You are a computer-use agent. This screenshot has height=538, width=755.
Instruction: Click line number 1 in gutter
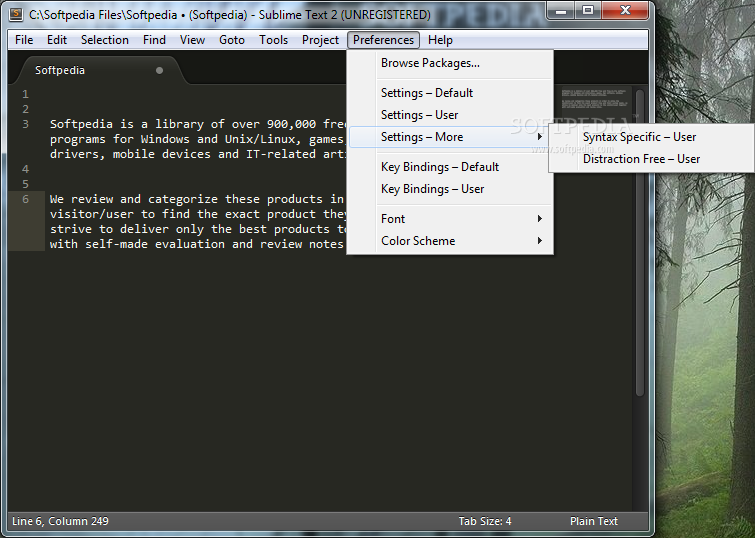(25, 94)
